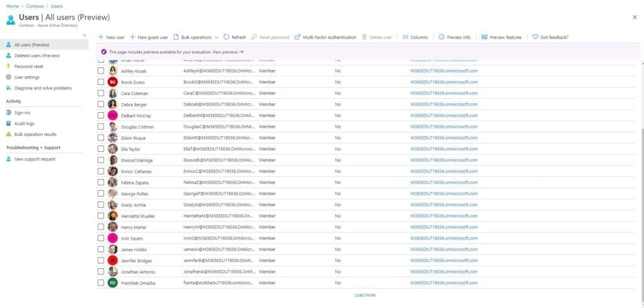
Task: Click Frantisek Omacka's FO avatar
Action: click(x=113, y=283)
